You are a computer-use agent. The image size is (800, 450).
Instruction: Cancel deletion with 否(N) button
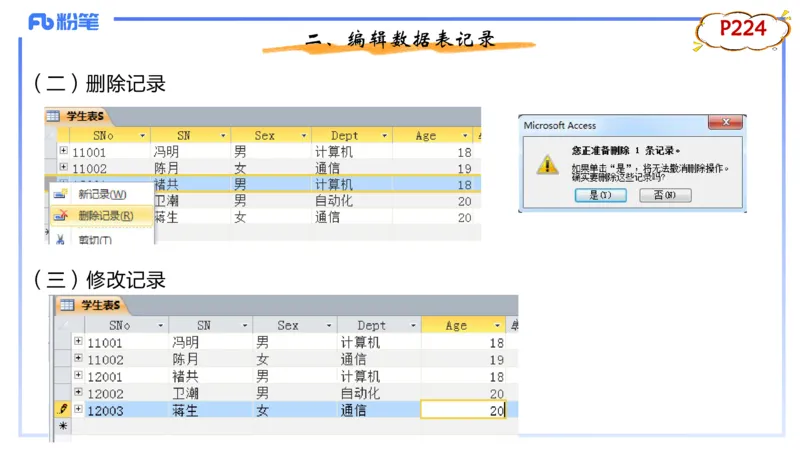click(x=665, y=195)
